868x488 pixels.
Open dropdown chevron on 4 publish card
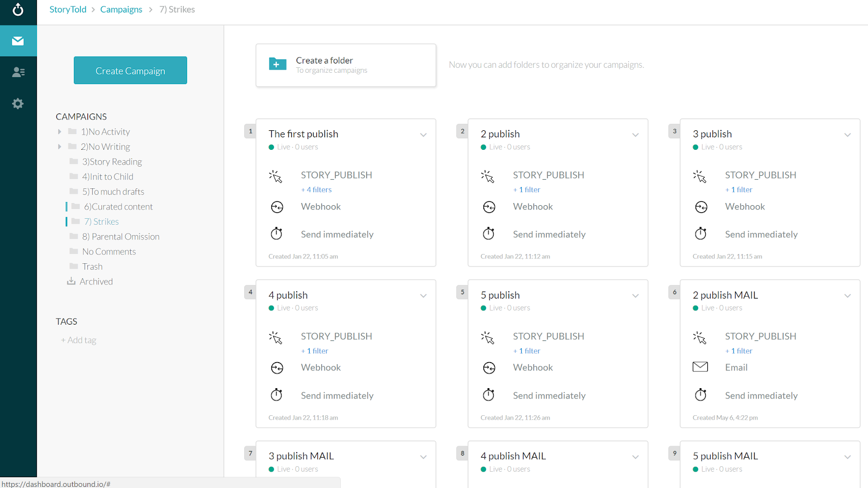point(423,296)
